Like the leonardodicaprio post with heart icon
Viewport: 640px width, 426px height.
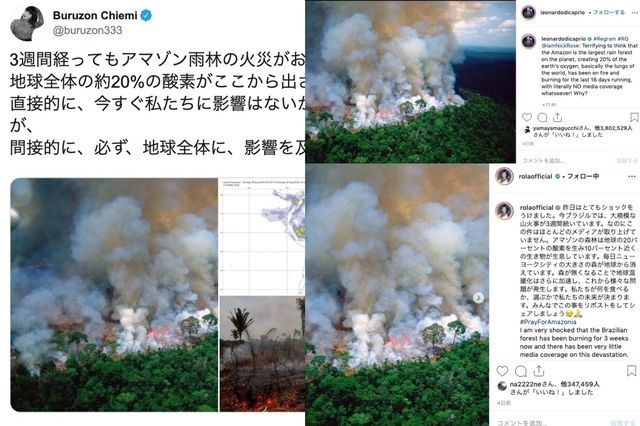click(x=527, y=118)
